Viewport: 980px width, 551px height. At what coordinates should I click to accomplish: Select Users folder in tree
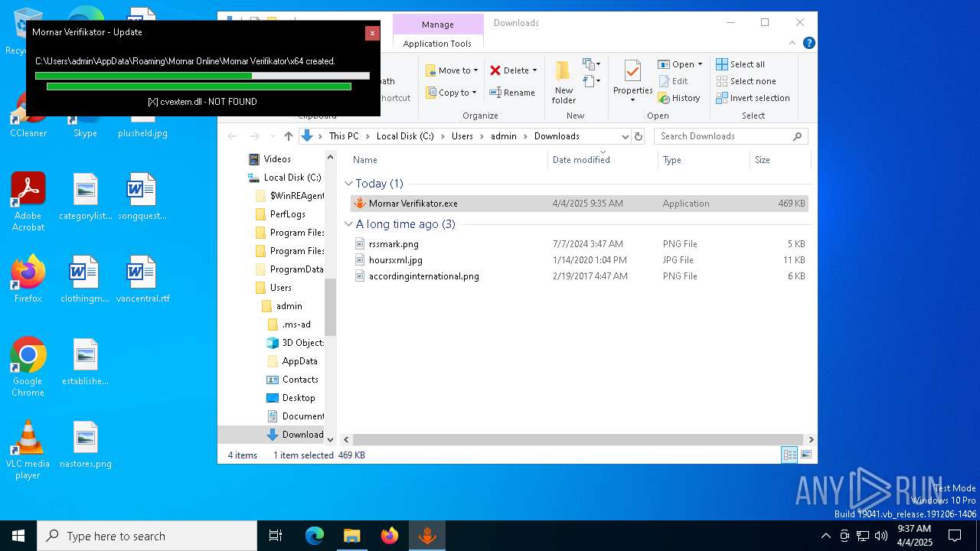pyautogui.click(x=280, y=288)
